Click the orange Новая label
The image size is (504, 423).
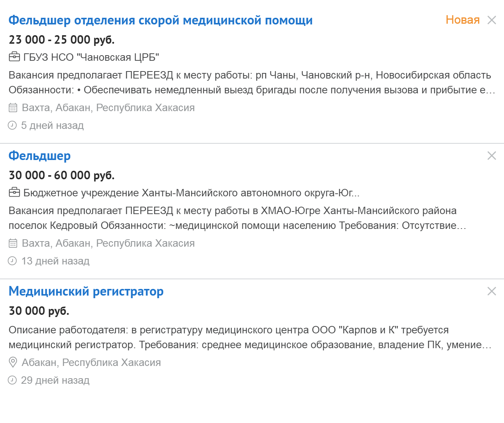point(463,20)
